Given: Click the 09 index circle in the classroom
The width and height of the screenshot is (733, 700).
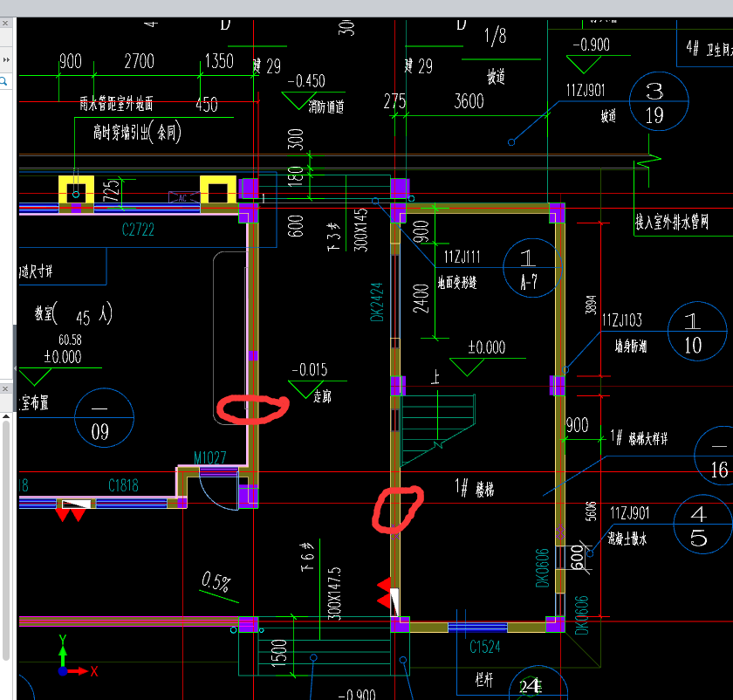Looking at the screenshot, I should 104,417.
